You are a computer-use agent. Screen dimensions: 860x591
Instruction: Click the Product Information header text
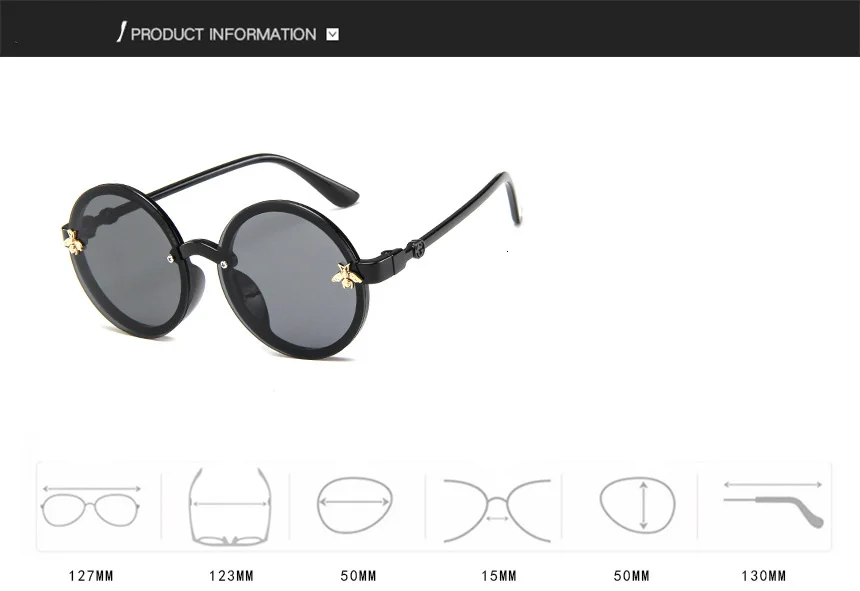pos(223,35)
